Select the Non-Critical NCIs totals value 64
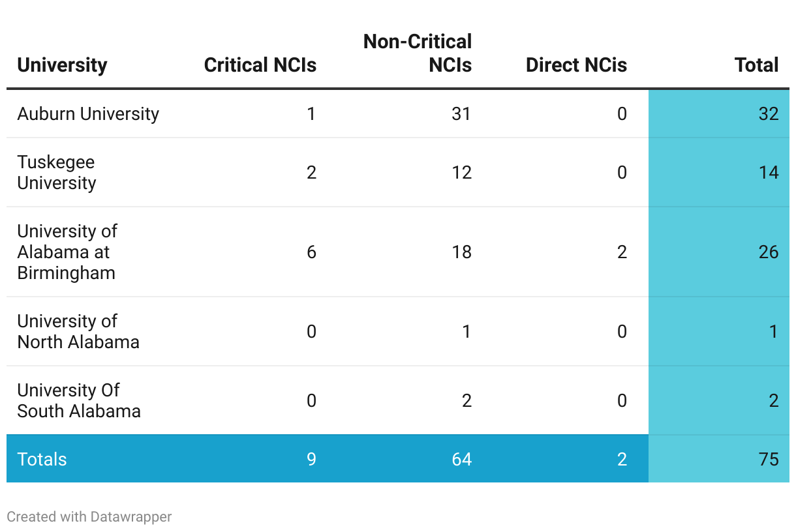The image size is (796, 532). 461,459
